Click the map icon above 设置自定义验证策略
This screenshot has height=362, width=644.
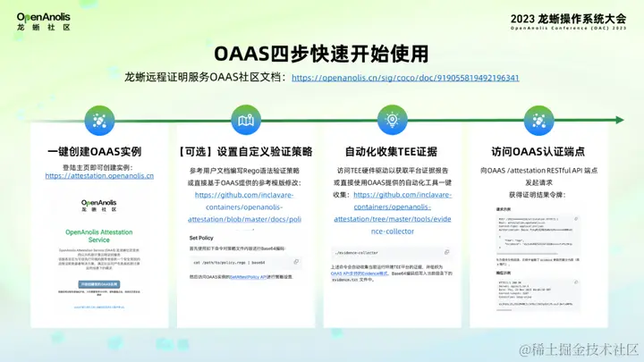pos(246,121)
